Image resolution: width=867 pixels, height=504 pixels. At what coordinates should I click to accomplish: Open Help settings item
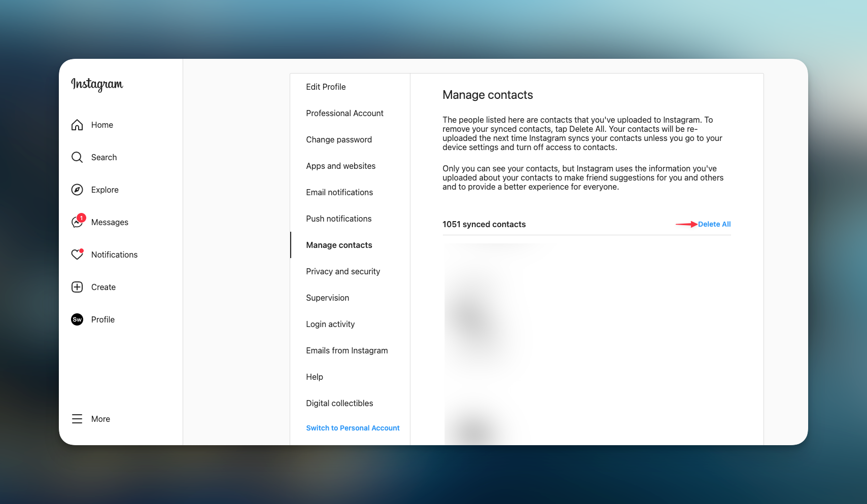click(x=315, y=377)
